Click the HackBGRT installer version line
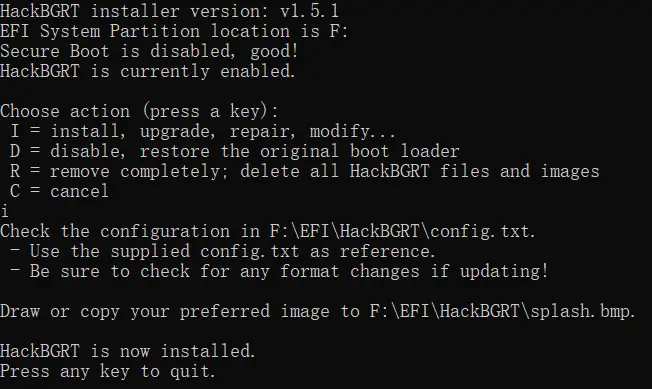Screen dimensions: 652x389 [x=169, y=11]
